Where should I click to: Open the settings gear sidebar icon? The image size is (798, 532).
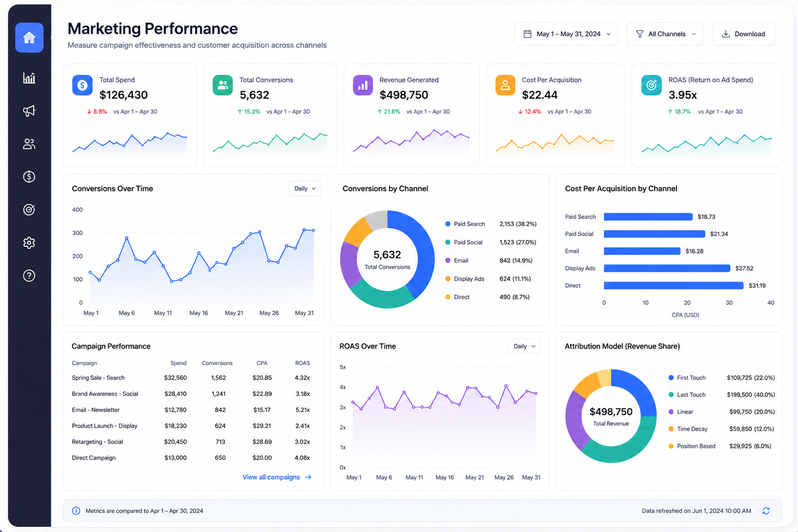29,243
